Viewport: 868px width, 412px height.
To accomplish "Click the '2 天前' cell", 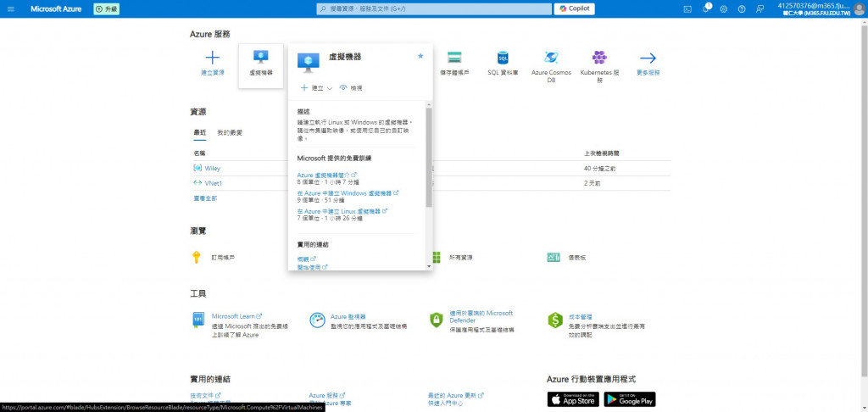I will [x=591, y=183].
